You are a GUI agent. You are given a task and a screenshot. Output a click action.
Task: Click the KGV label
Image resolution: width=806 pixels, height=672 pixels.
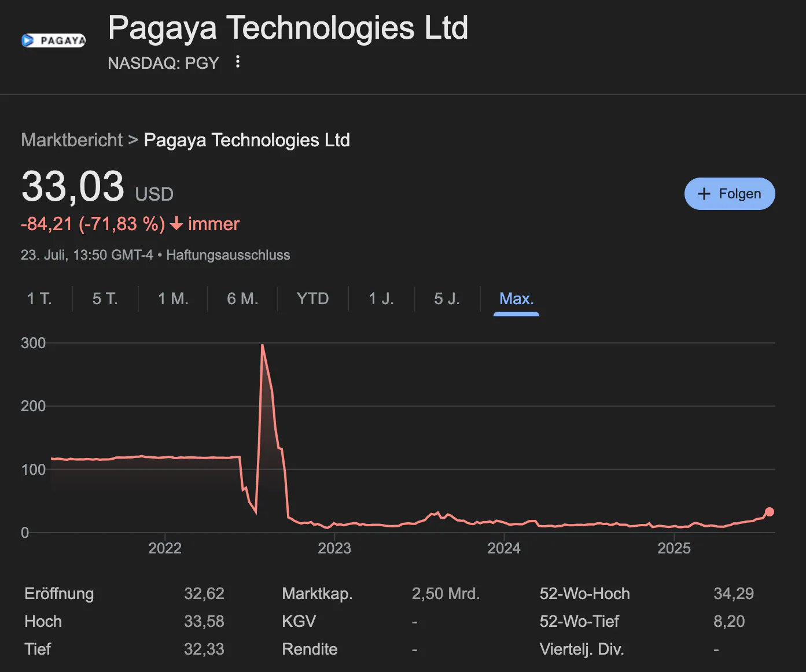(x=299, y=621)
